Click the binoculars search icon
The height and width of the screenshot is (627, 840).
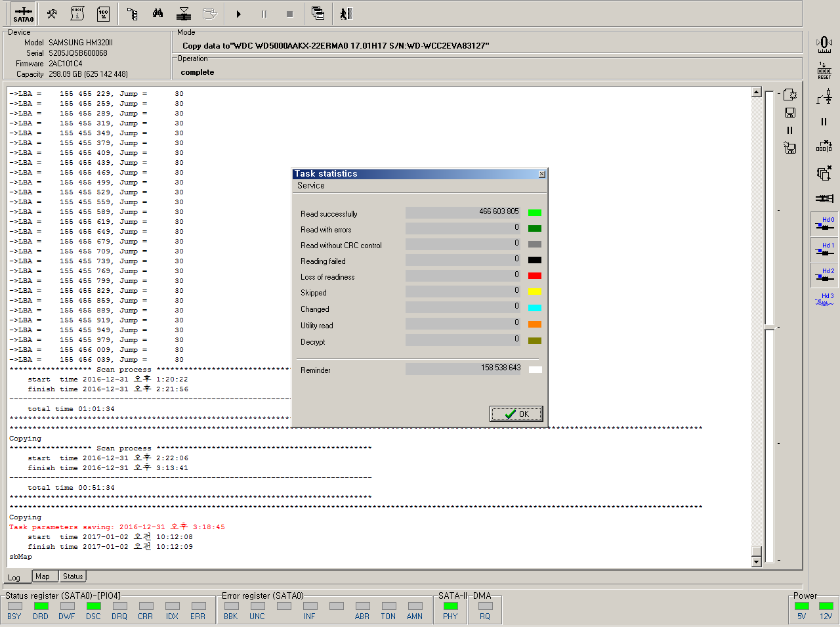tap(157, 14)
